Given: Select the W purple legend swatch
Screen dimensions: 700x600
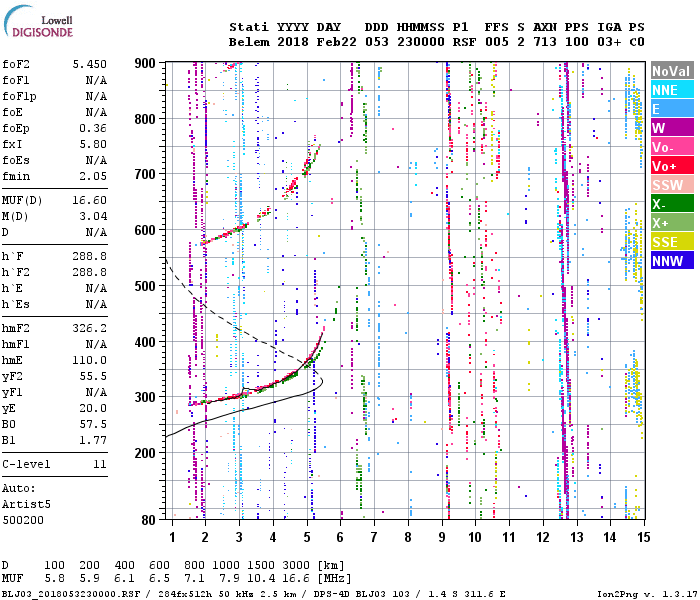Looking at the screenshot, I should 672,128.
